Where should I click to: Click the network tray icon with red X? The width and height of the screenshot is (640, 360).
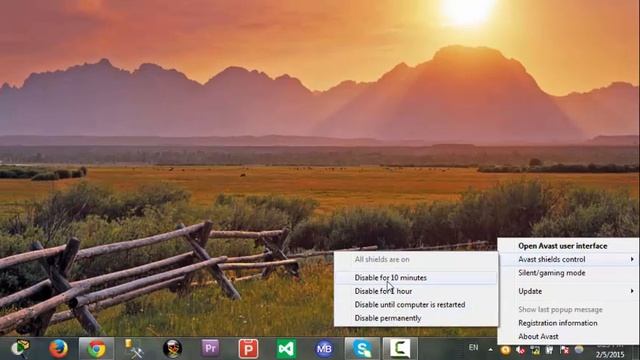[x=564, y=349]
